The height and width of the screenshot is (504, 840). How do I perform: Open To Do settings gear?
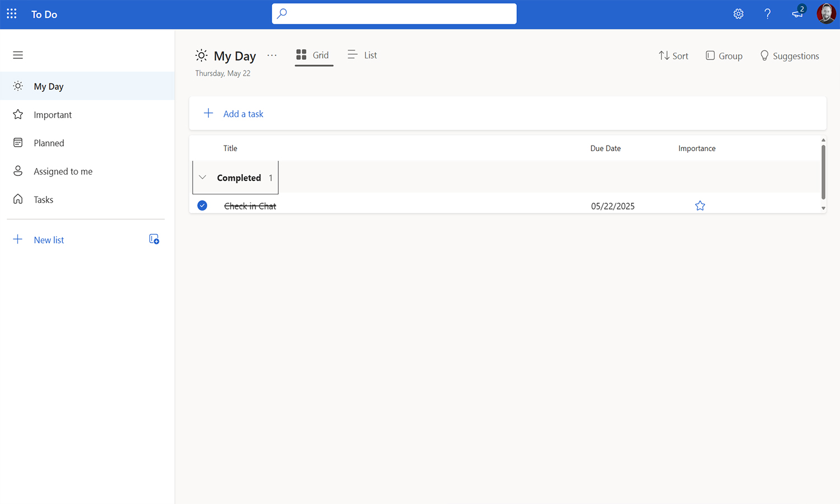pos(738,13)
